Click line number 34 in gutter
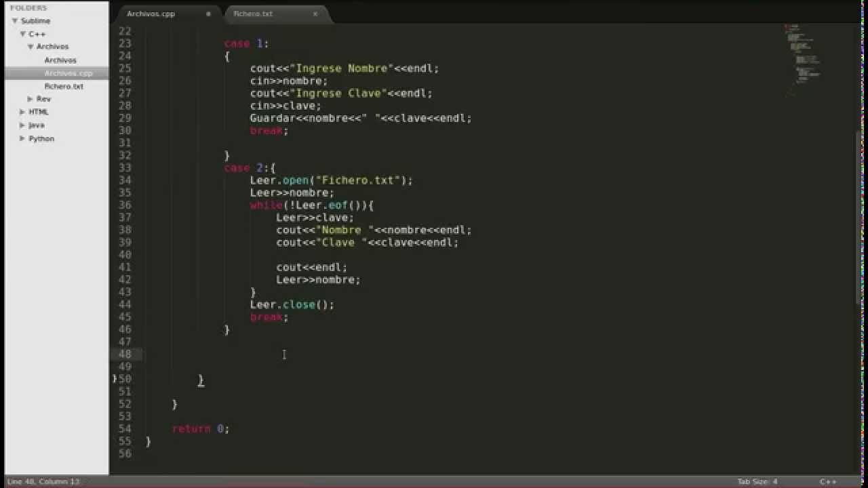The height and width of the screenshot is (488, 868). pos(125,180)
